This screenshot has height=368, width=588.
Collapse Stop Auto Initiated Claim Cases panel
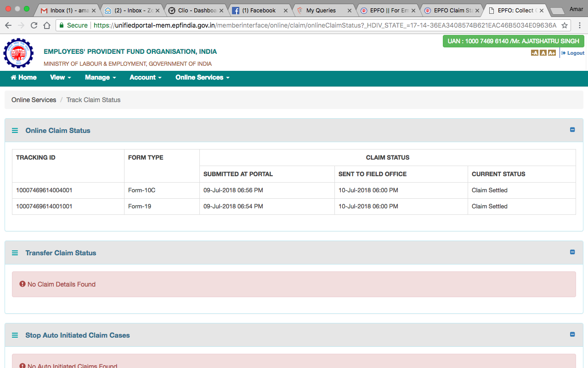(572, 334)
